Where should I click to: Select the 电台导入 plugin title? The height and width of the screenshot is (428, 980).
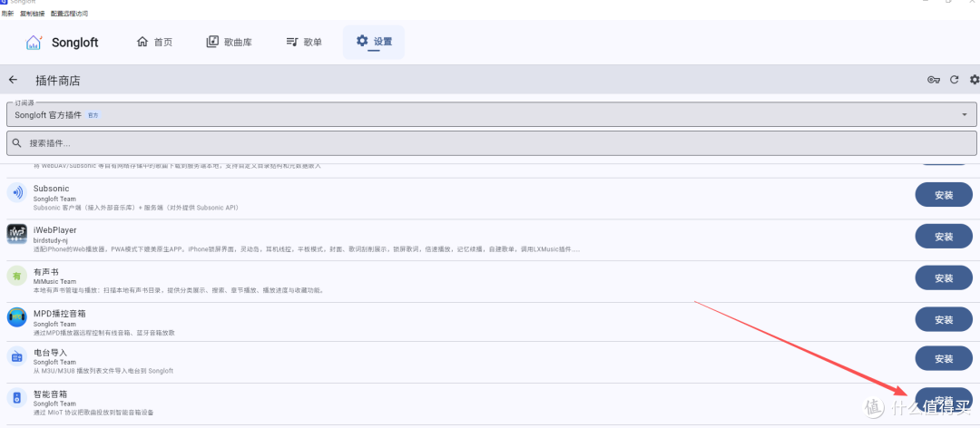coord(50,353)
